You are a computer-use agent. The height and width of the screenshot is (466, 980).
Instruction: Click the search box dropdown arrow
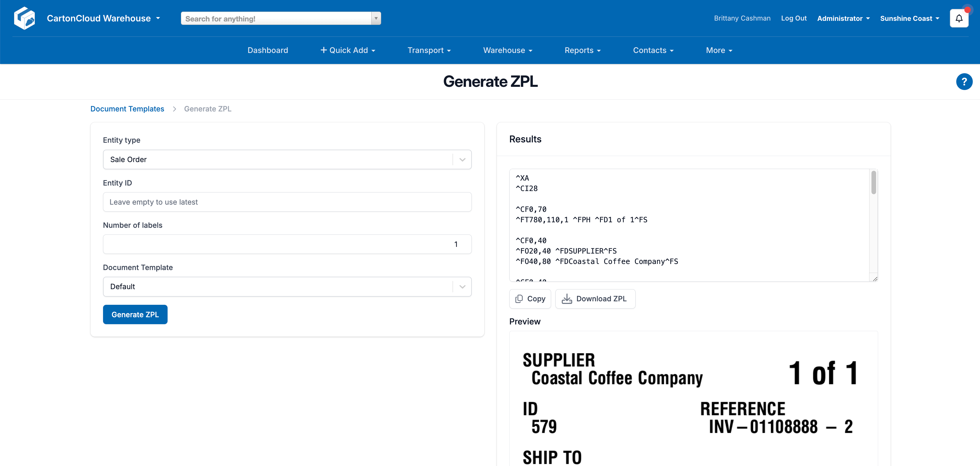376,18
